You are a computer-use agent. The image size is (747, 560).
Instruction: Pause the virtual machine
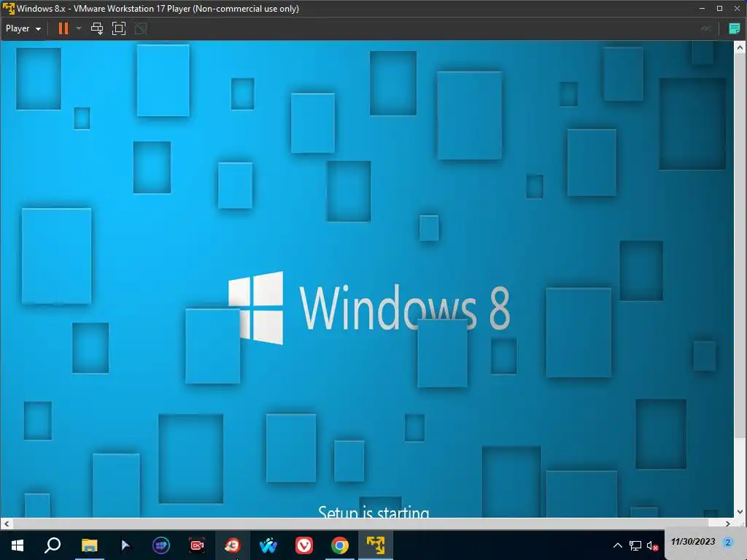63,28
